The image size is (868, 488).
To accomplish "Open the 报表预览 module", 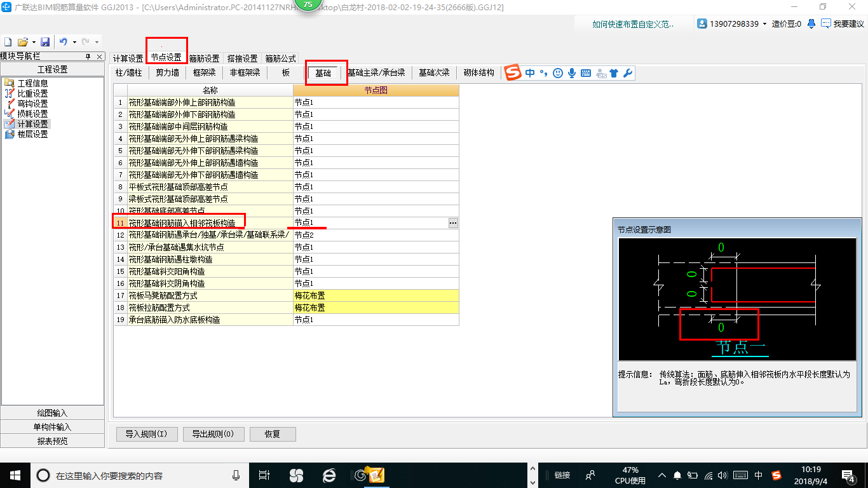I will click(52, 441).
